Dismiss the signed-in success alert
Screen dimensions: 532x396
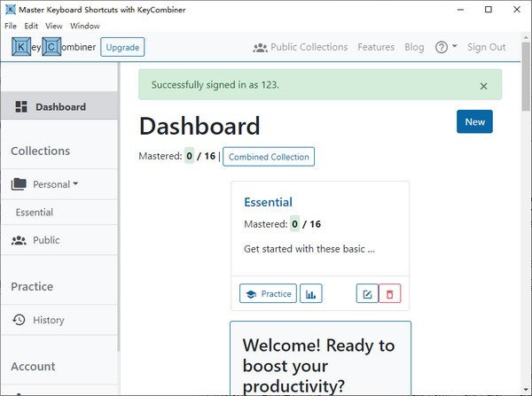click(483, 86)
